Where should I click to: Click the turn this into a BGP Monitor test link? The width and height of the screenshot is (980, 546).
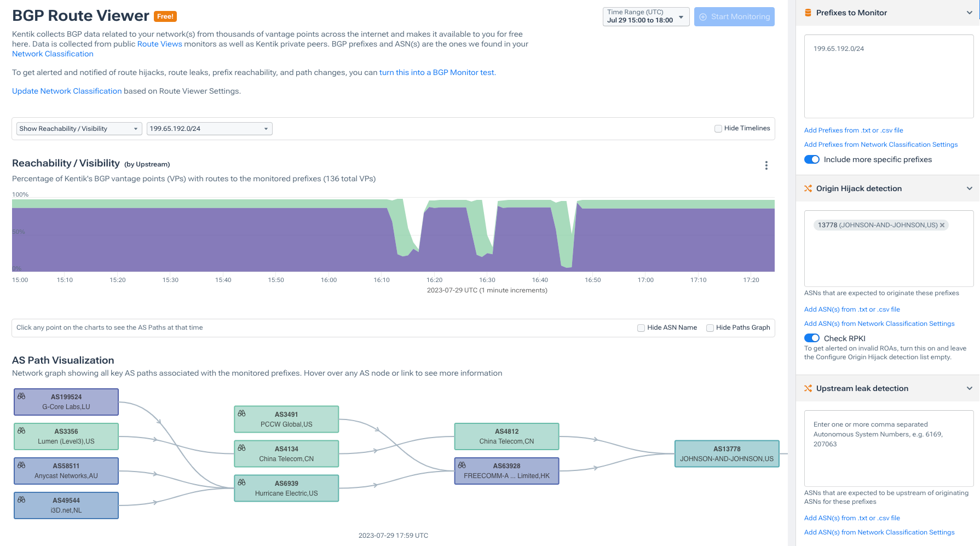pyautogui.click(x=437, y=72)
